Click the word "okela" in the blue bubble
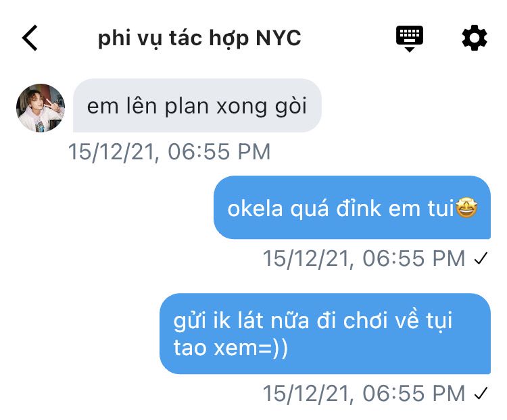This screenshot has width=507, height=420. click(x=255, y=209)
